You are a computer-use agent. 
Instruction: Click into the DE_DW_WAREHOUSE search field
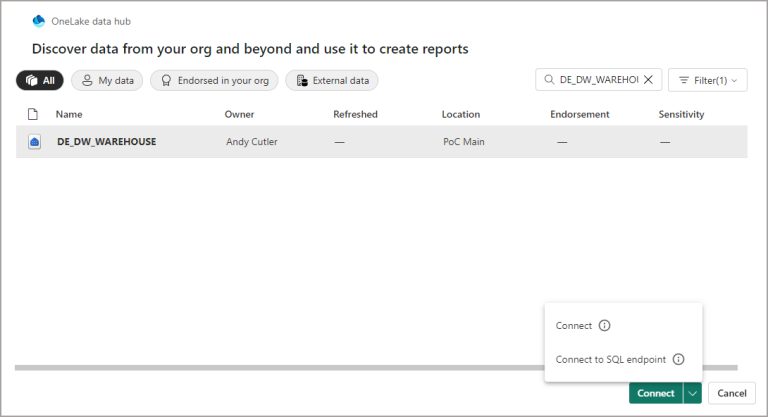[x=597, y=80]
